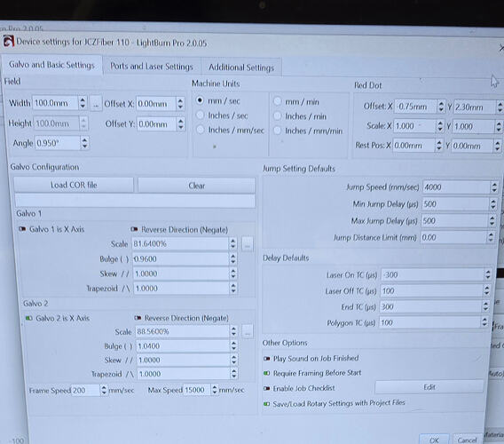Click the Edit button for Job Checklist
504x444 pixels.
click(x=429, y=387)
